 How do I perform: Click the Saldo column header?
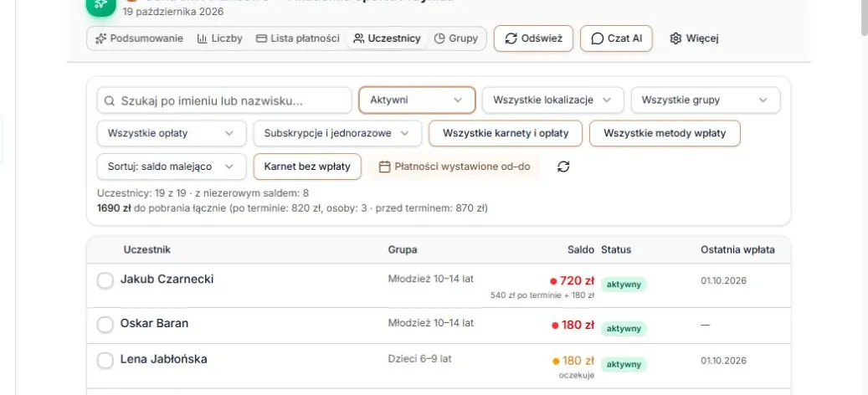coord(581,249)
